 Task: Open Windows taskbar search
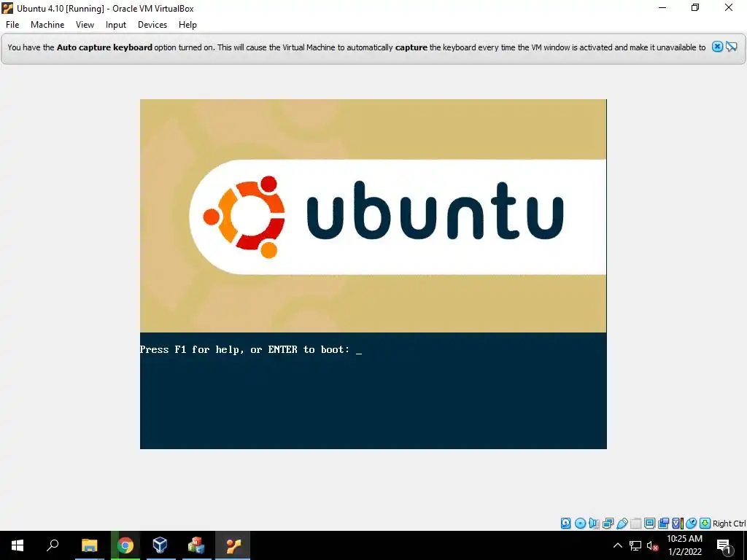click(53, 545)
